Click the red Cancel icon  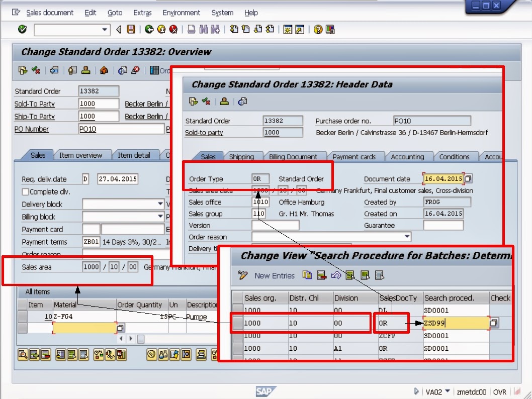click(x=173, y=30)
